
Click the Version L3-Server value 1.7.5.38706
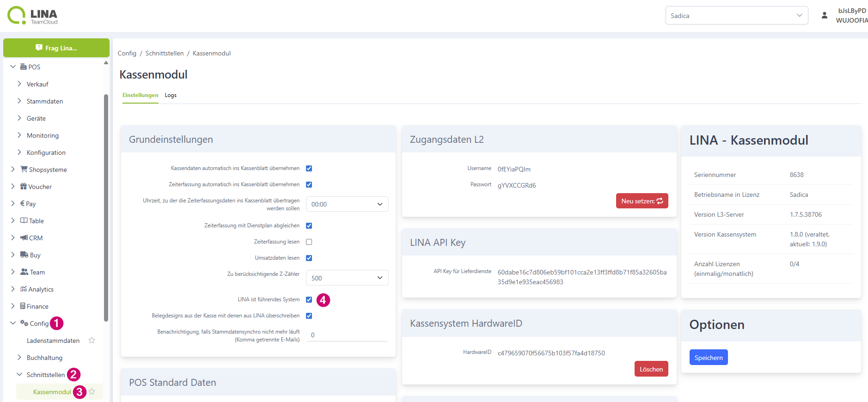tap(806, 214)
